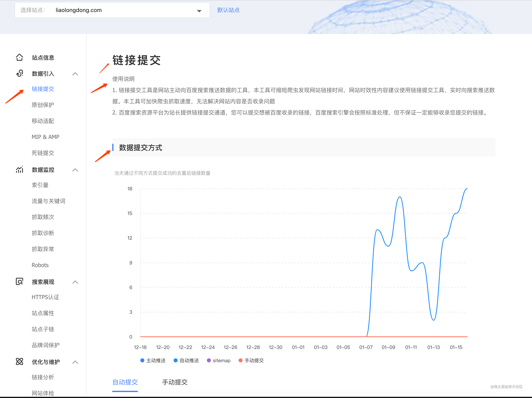Open 移动适配 in the sidebar
The image size is (532, 398).
[43, 121]
